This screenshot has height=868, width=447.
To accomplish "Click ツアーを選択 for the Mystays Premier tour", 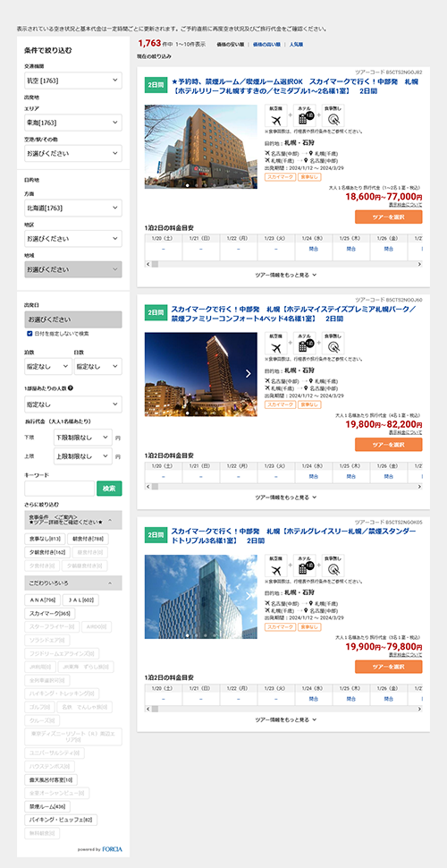I will click(388, 445).
